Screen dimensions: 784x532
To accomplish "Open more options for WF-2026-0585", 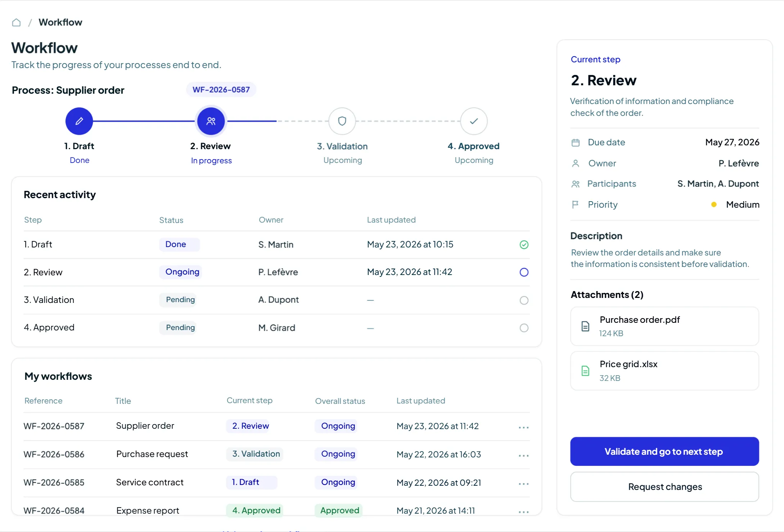I will coord(524,484).
